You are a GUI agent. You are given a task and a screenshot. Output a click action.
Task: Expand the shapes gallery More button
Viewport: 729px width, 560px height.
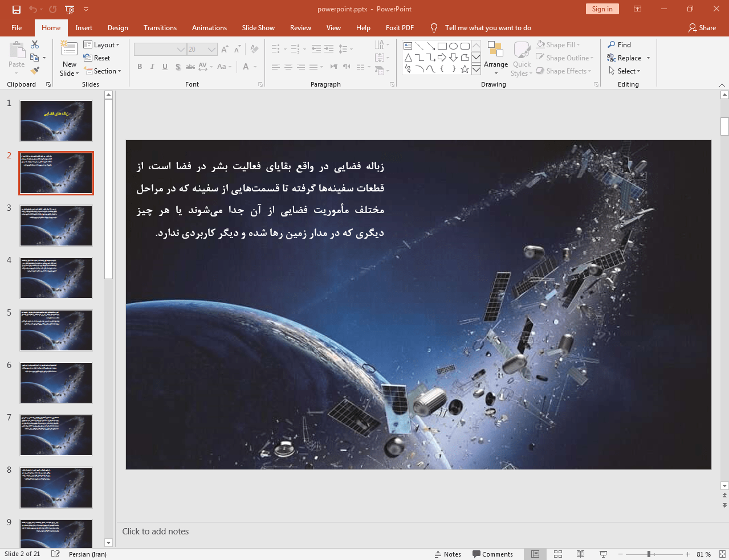(x=476, y=70)
